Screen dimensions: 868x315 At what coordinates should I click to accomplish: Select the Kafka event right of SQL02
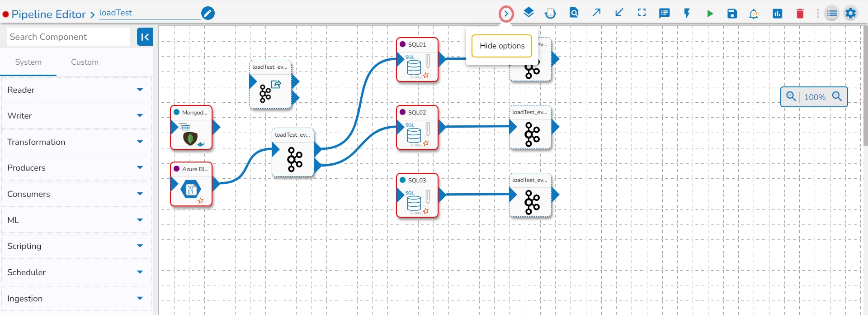530,128
